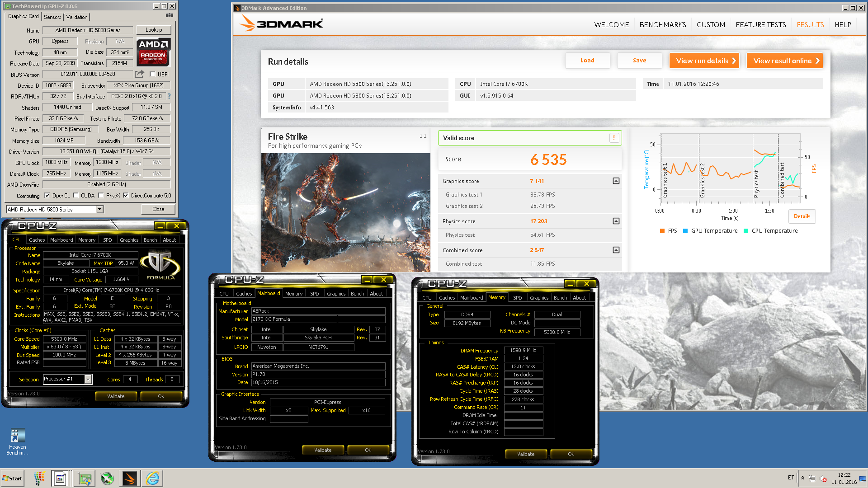Image resolution: width=868 pixels, height=488 pixels.
Task: Click the 3DMark taskbar icon
Action: click(x=130, y=478)
